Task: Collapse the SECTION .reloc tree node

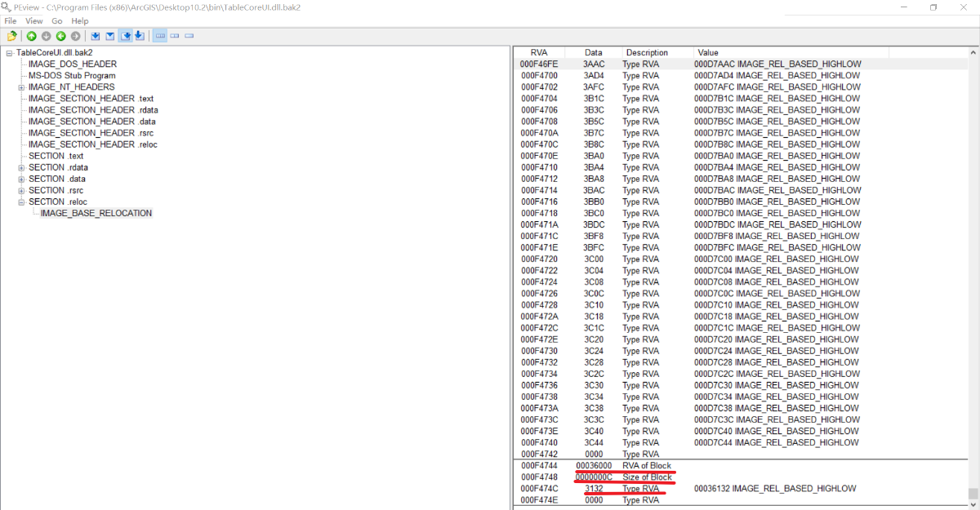Action: point(21,202)
